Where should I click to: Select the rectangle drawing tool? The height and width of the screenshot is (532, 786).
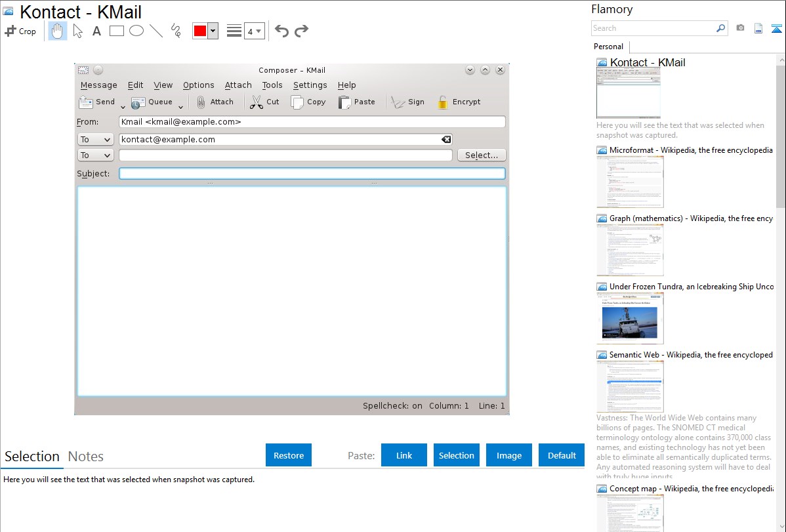(x=117, y=31)
